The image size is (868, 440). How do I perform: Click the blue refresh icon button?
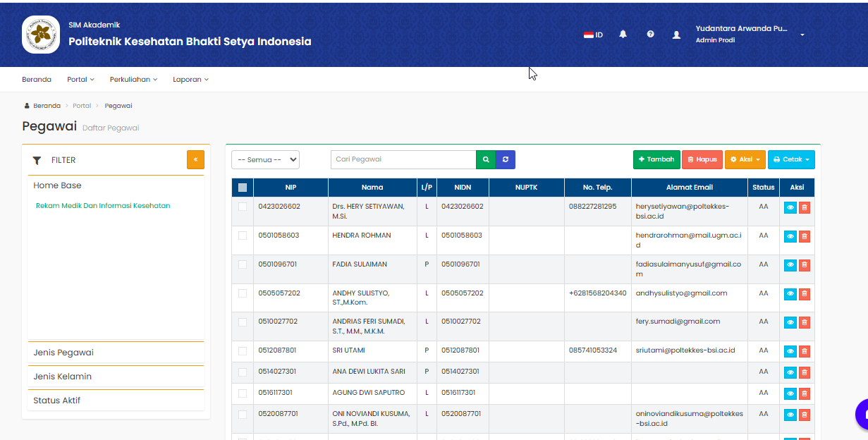[x=506, y=160]
